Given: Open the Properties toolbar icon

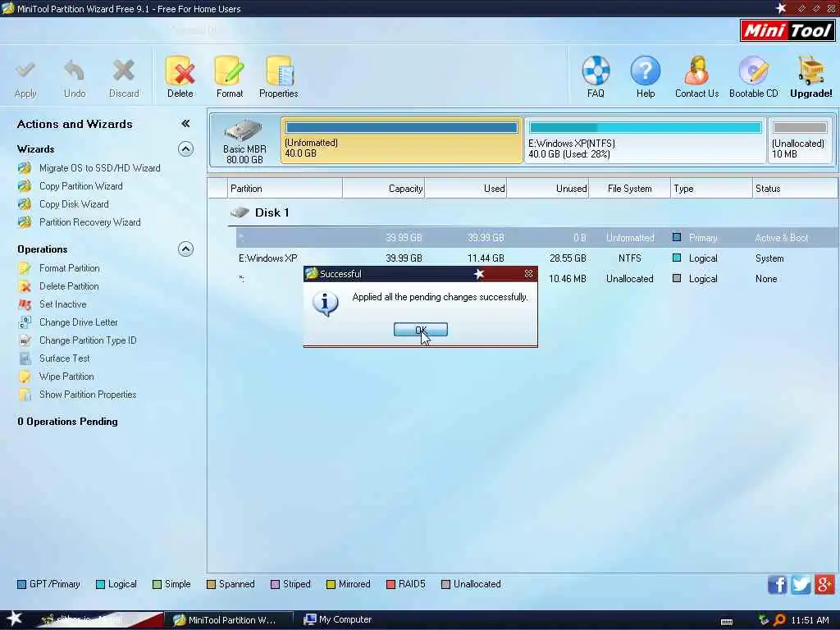Looking at the screenshot, I should pos(279,71).
